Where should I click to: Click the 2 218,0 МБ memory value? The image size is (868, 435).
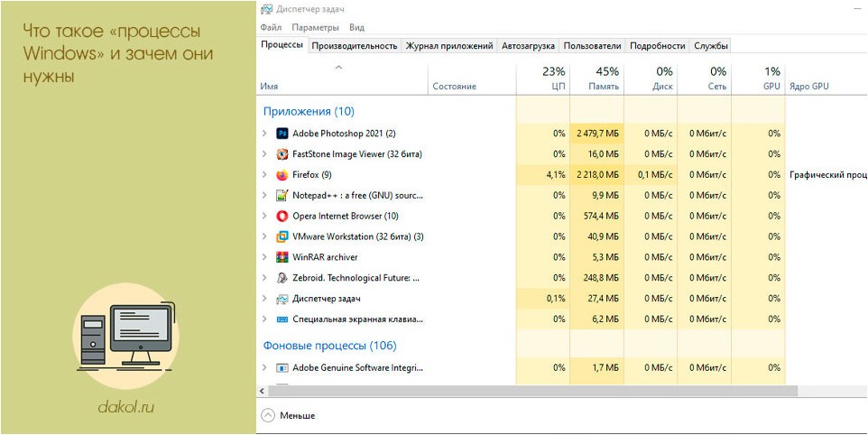pyautogui.click(x=597, y=175)
